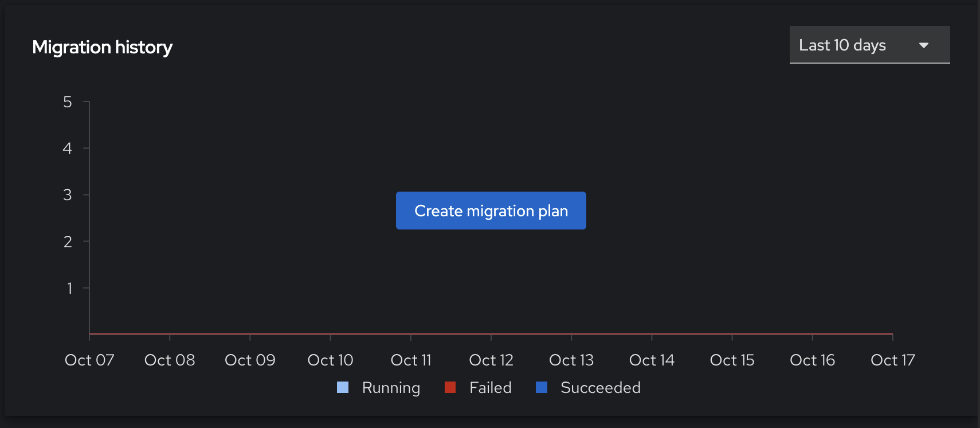This screenshot has height=428, width=980.
Task: Click the red Failed legend swatch
Action: (450, 388)
